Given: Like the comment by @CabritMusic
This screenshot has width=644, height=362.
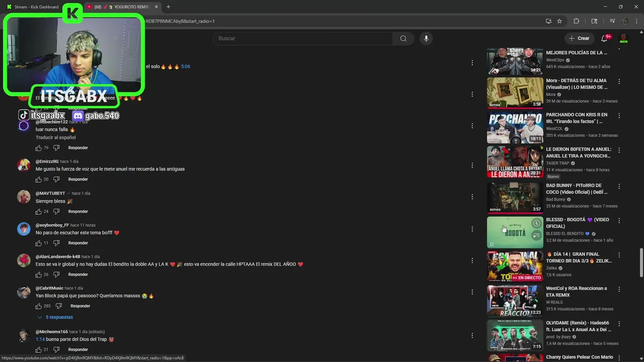Looking at the screenshot, I should click(38, 306).
